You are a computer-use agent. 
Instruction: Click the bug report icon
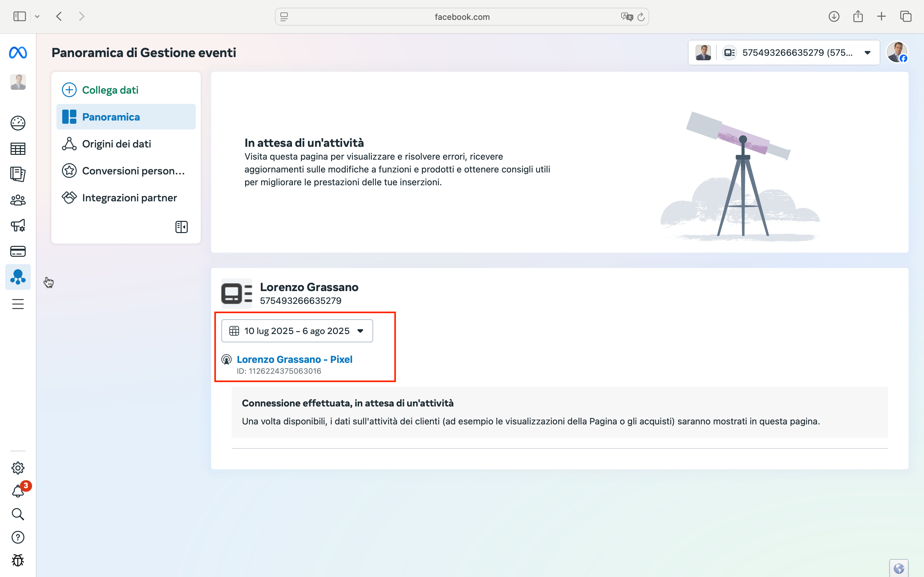click(x=18, y=560)
